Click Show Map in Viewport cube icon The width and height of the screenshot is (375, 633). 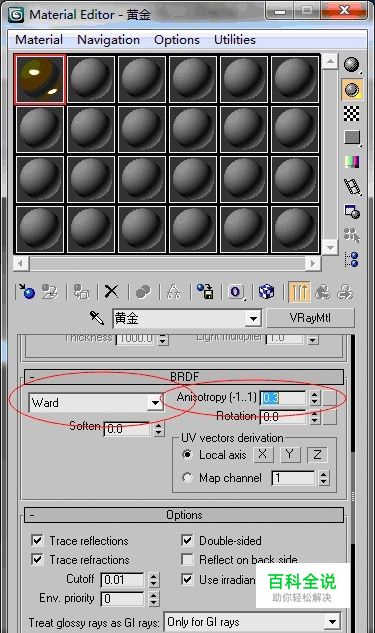click(266, 291)
